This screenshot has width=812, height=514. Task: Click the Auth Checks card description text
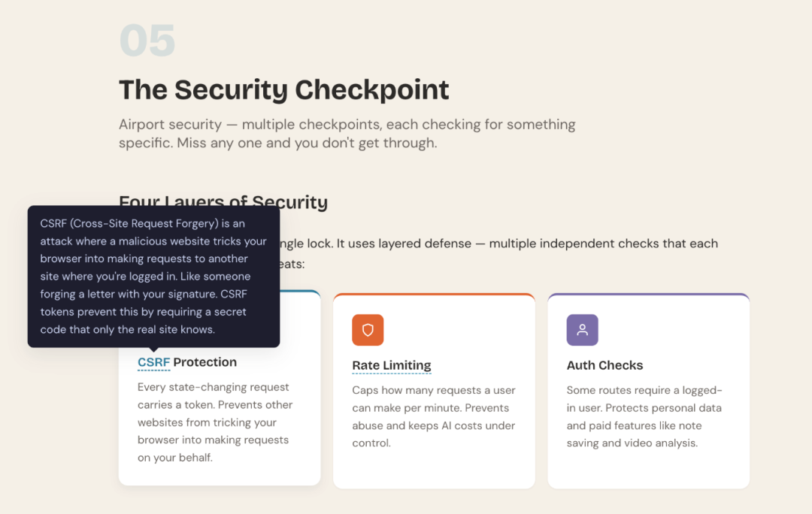click(x=644, y=416)
